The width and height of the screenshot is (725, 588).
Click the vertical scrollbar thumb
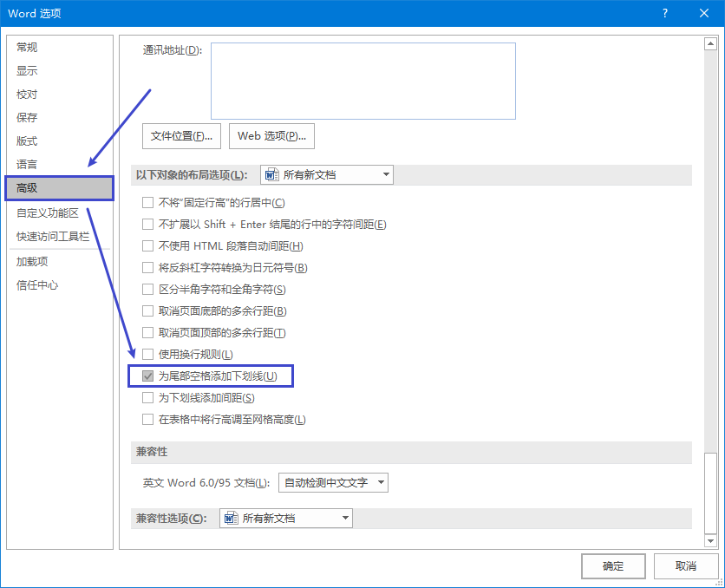pyautogui.click(x=710, y=493)
